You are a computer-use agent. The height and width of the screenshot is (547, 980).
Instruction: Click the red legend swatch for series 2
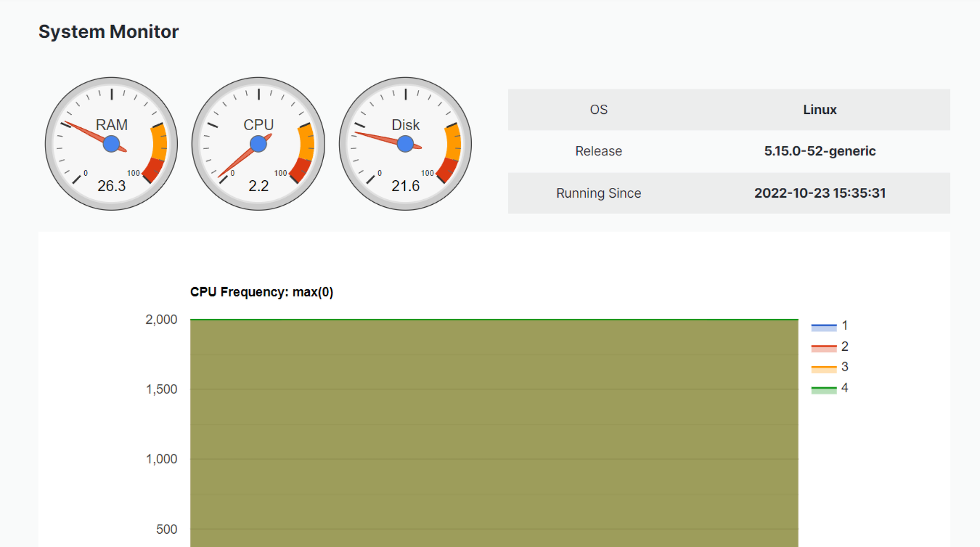[823, 347]
